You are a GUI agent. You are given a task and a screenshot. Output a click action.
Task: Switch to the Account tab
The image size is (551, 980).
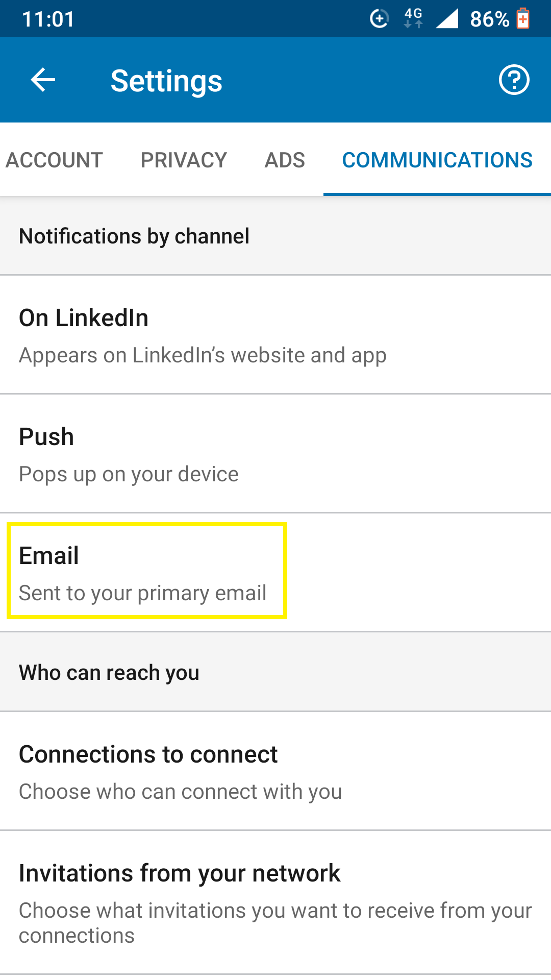tap(54, 160)
